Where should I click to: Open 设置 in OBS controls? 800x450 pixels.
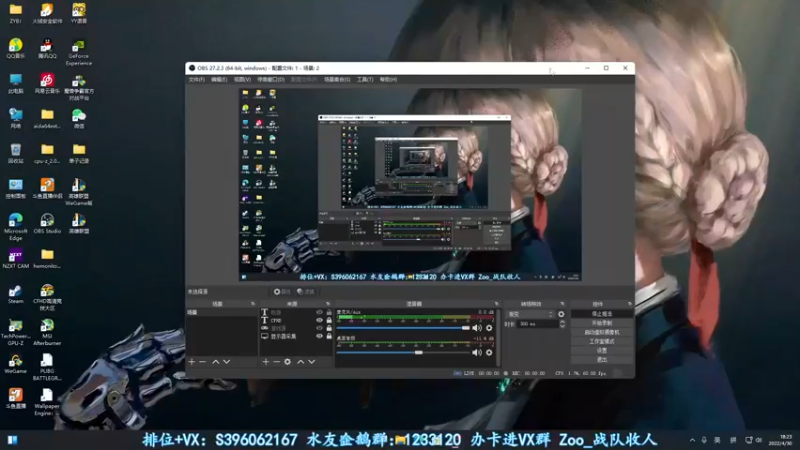[602, 351]
